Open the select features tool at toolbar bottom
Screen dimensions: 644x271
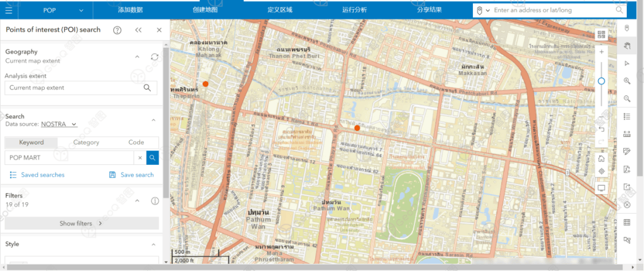627,240
